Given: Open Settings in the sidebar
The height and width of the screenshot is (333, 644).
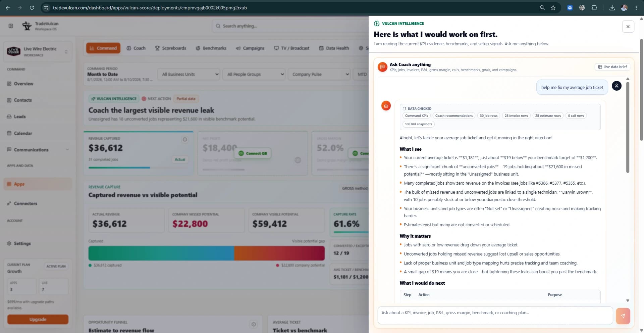Looking at the screenshot, I should click(x=38, y=243).
